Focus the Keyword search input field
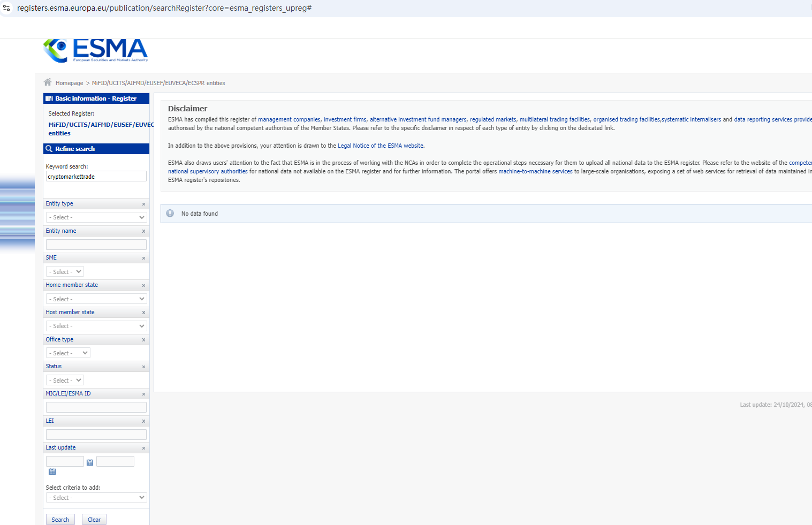Screen dimensions: 812x525 (96, 177)
